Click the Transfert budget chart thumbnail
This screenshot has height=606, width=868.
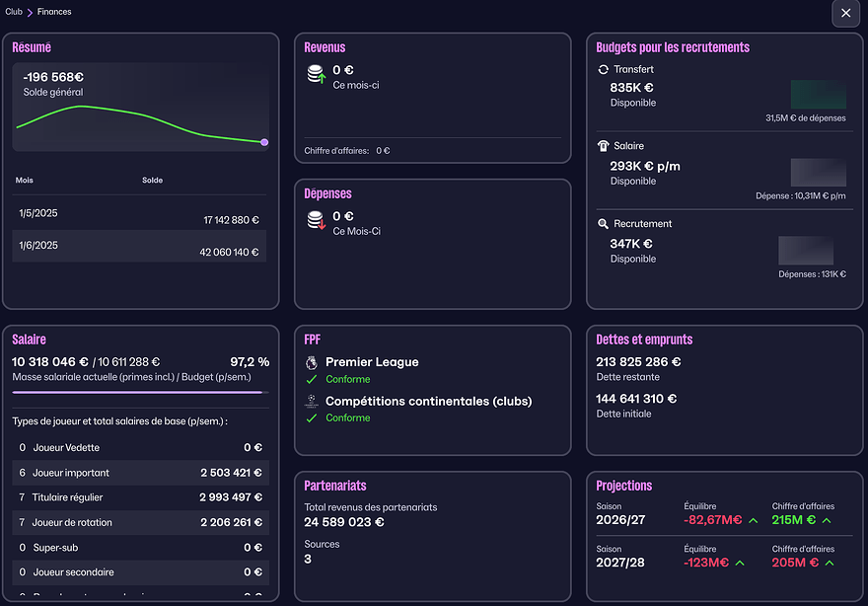click(818, 95)
